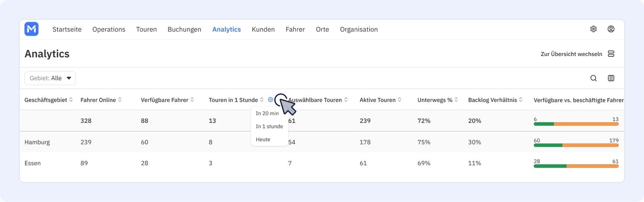Select 'In 20 min' option
Image resolution: width=644 pixels, height=202 pixels.
267,113
